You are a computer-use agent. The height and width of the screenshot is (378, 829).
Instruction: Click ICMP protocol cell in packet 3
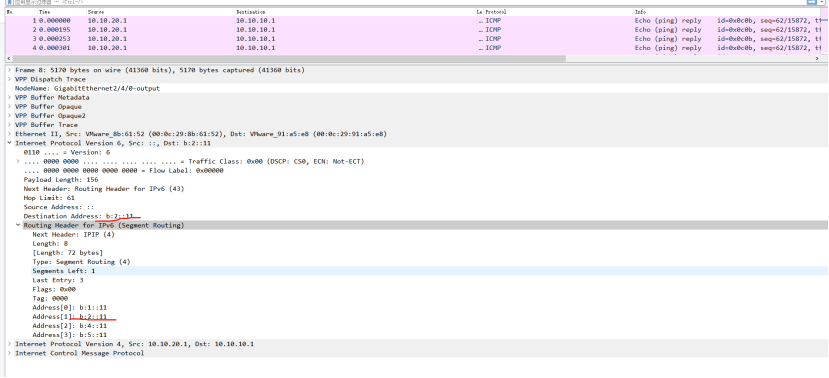click(x=492, y=39)
